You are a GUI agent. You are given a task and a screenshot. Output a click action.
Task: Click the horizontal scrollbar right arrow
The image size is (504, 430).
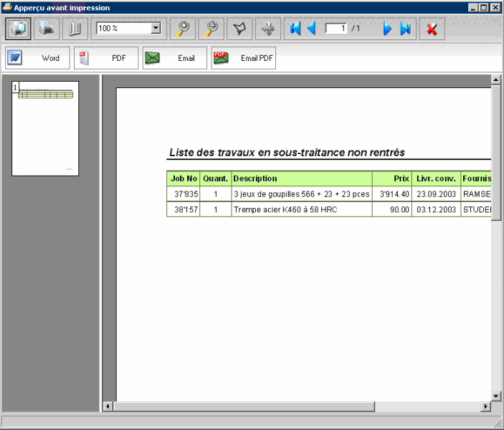coord(485,406)
